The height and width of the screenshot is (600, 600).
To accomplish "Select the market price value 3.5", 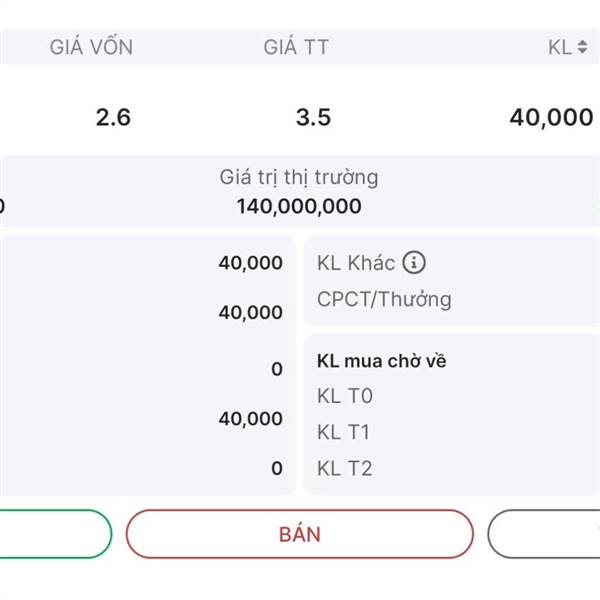I will point(313,117).
